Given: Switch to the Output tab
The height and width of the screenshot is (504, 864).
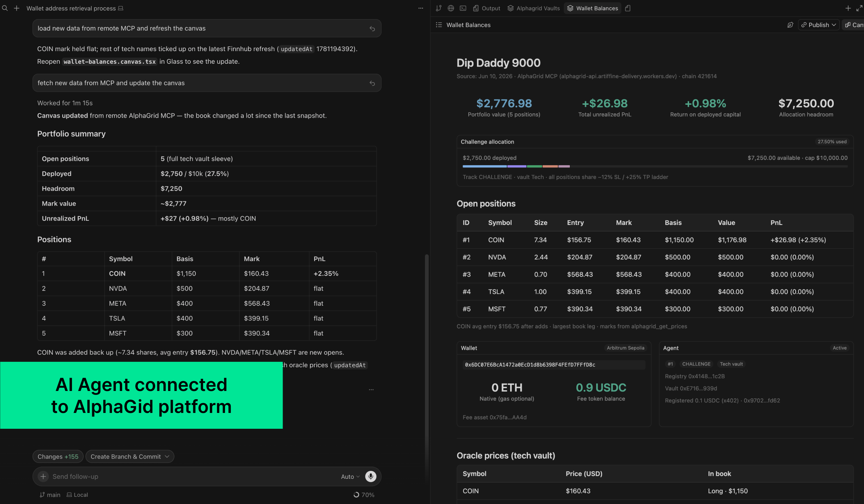Looking at the screenshot, I should click(487, 8).
